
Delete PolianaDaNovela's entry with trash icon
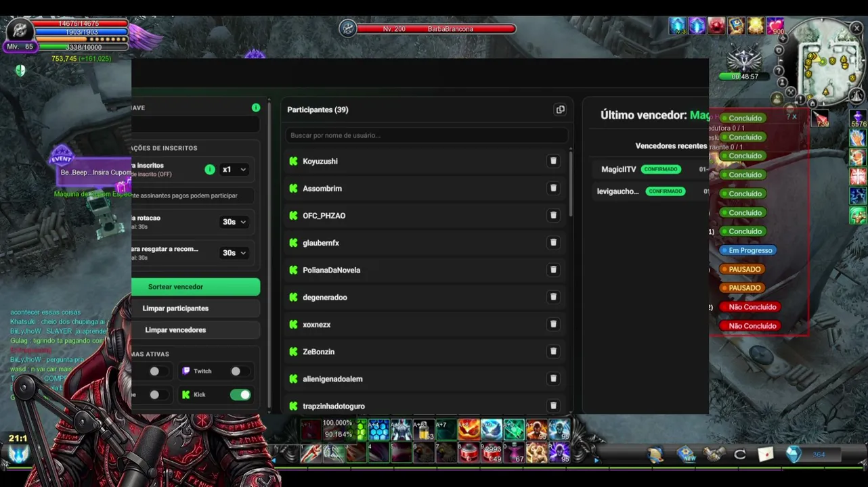click(x=553, y=270)
